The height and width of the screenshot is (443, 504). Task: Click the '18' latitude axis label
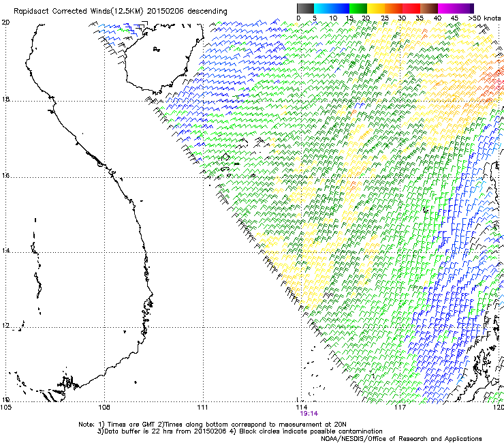coord(5,99)
